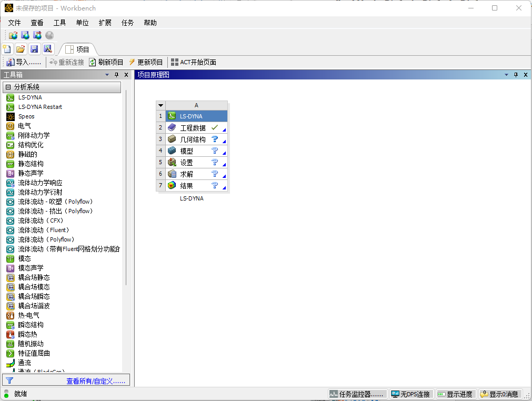The height and width of the screenshot is (401, 532).
Task: Click the floppy-with-globe icon in top toolbar
Action: click(25, 35)
